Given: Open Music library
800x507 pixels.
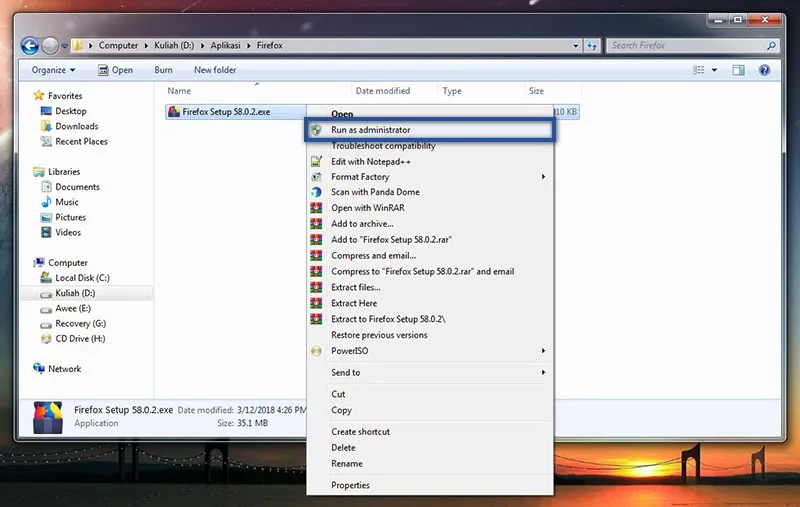Looking at the screenshot, I should pyautogui.click(x=60, y=202).
